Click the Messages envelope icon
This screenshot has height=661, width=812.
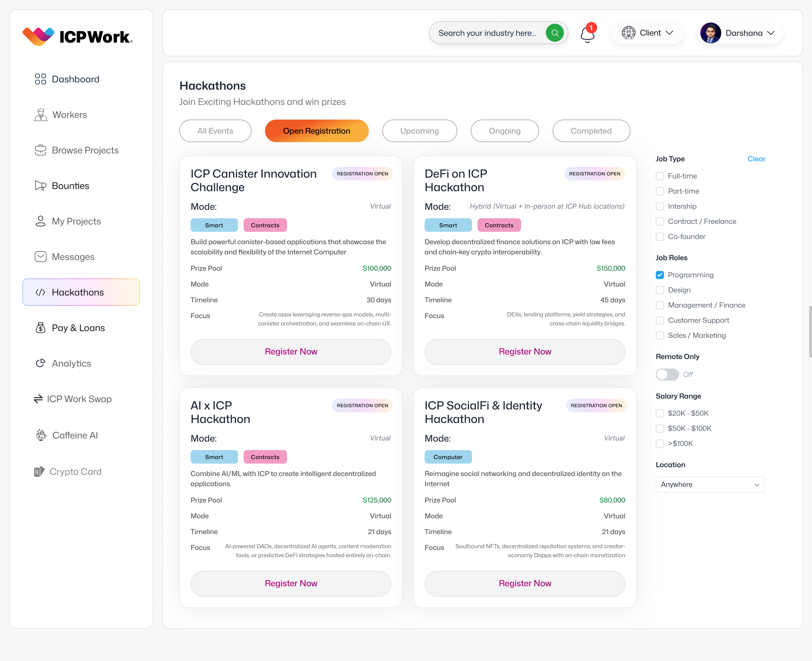pos(40,257)
